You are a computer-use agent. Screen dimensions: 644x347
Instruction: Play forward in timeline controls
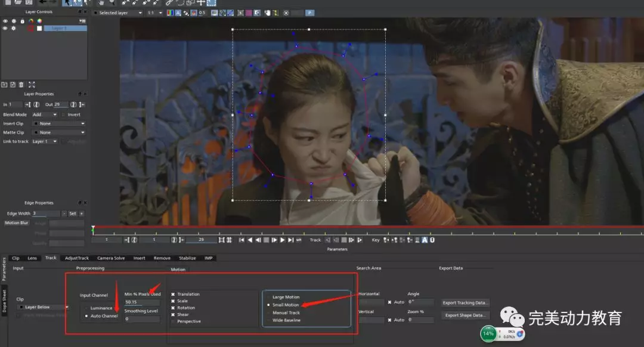point(282,240)
